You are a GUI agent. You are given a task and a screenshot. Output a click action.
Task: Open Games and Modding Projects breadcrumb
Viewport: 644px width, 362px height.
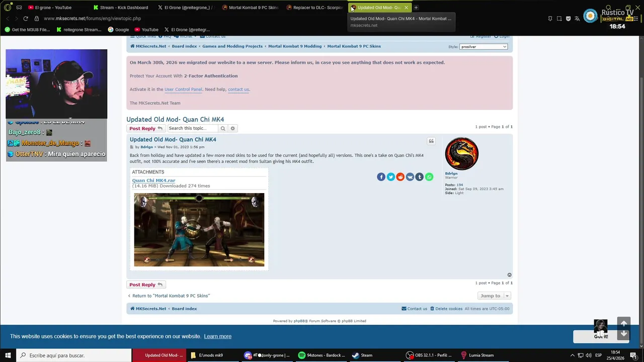232,46
